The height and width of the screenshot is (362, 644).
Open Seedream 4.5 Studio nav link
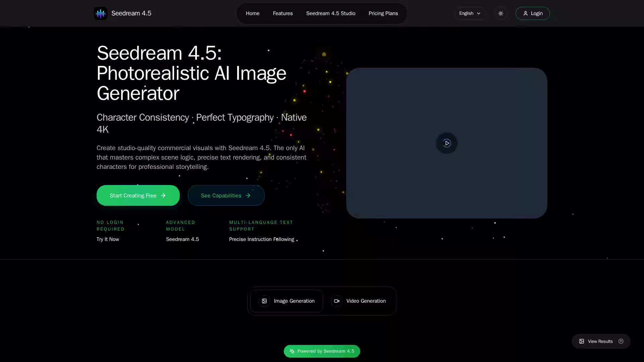[330, 13]
